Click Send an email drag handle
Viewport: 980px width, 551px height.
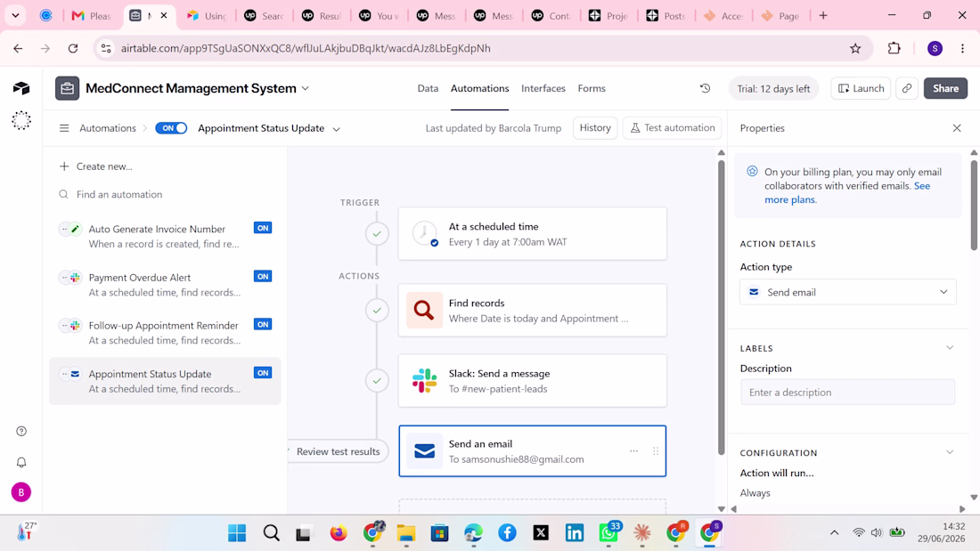tap(656, 451)
